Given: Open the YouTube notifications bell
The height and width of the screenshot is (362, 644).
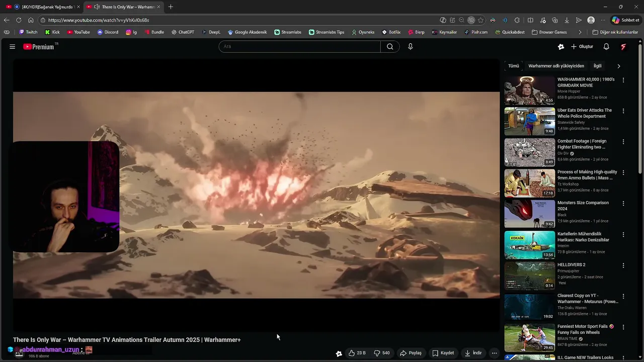Looking at the screenshot, I should (x=606, y=47).
